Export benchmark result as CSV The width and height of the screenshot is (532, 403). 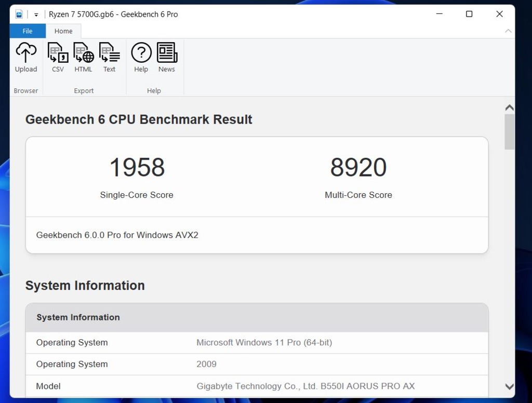pos(57,57)
